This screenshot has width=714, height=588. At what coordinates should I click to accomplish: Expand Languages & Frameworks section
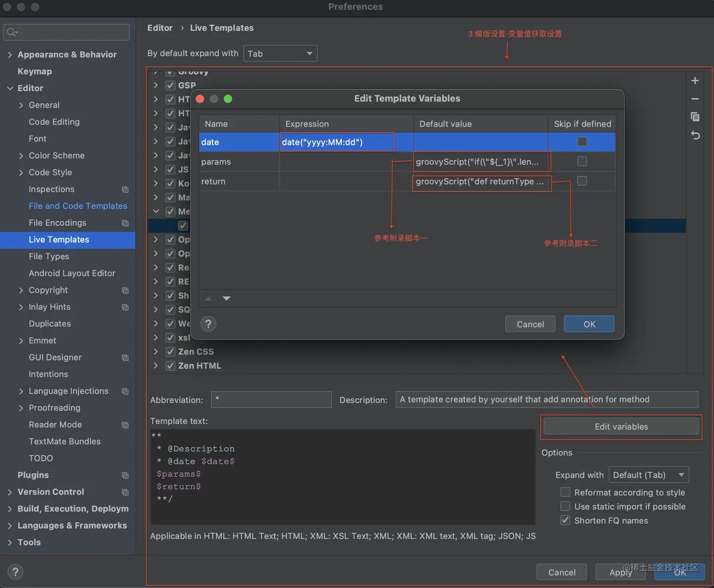point(10,526)
